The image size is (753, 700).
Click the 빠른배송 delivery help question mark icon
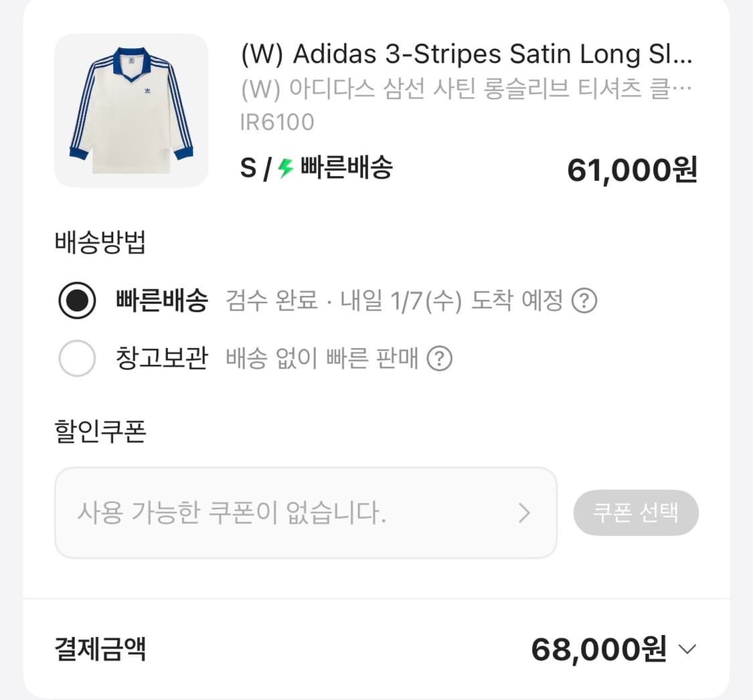click(585, 301)
